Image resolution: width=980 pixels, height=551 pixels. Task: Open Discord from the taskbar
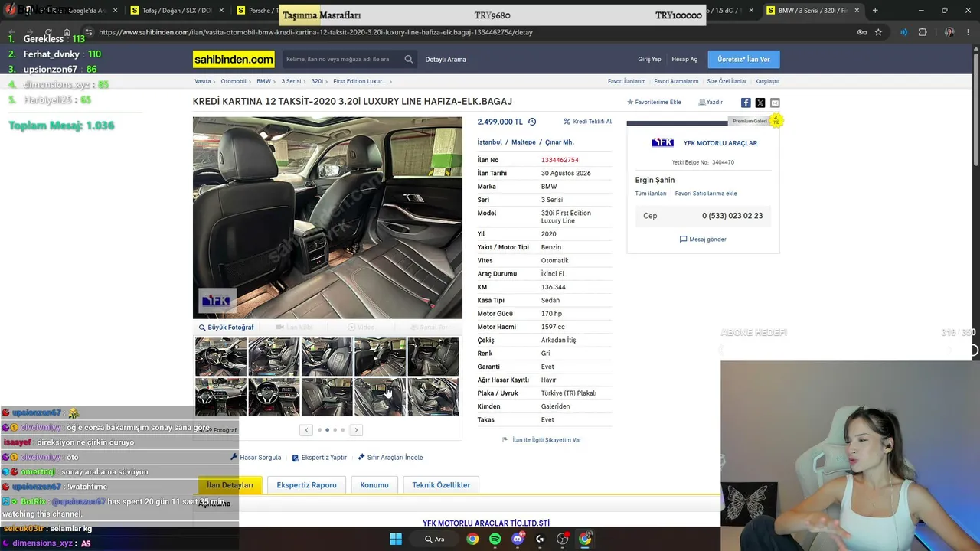click(518, 539)
